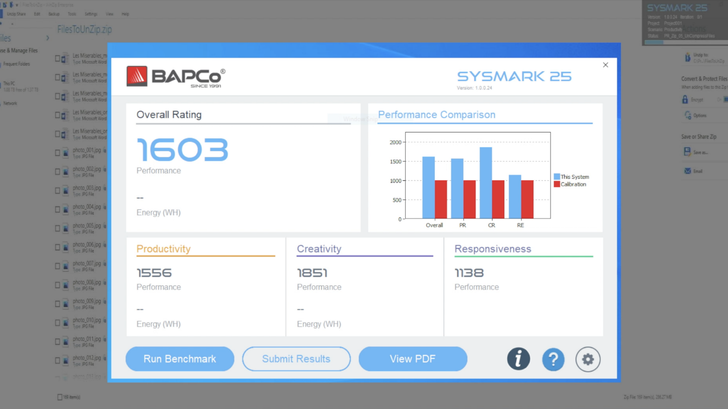The width and height of the screenshot is (728, 409).
Task: Toggle the select-all checkbox below the file list
Action: [59, 397]
